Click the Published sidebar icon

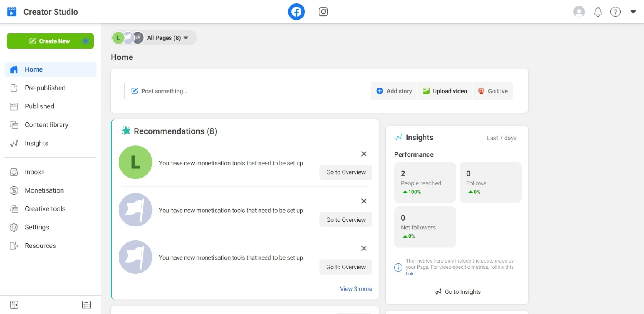pyautogui.click(x=14, y=106)
